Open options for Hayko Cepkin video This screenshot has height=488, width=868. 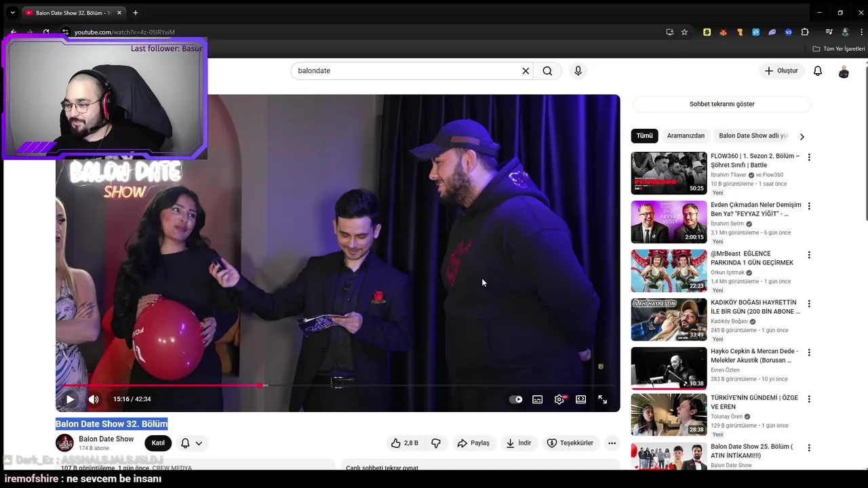click(808, 352)
